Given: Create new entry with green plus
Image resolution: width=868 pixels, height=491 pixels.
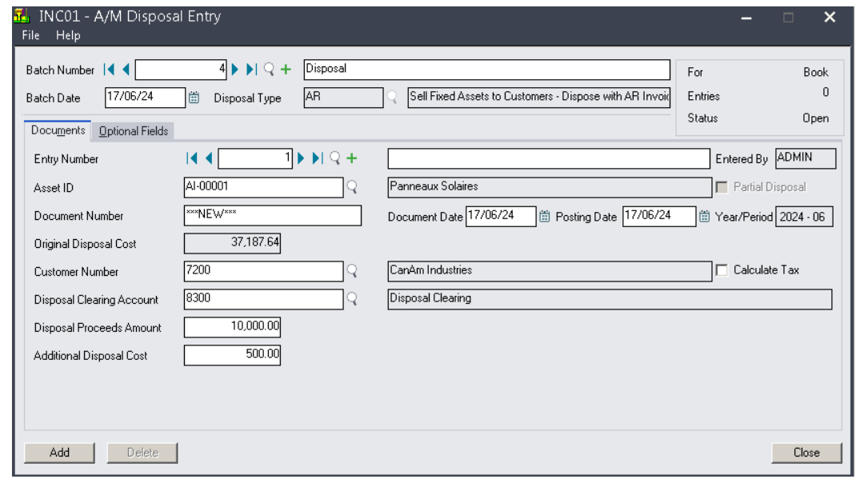Looking at the screenshot, I should pos(351,158).
